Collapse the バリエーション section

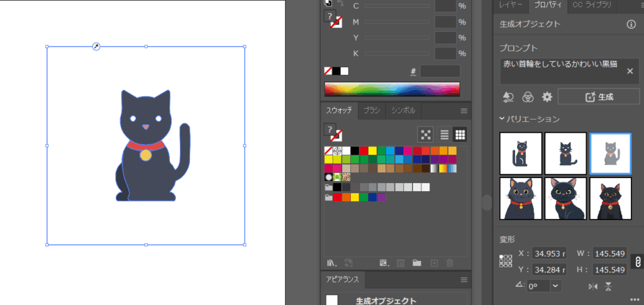(x=502, y=119)
